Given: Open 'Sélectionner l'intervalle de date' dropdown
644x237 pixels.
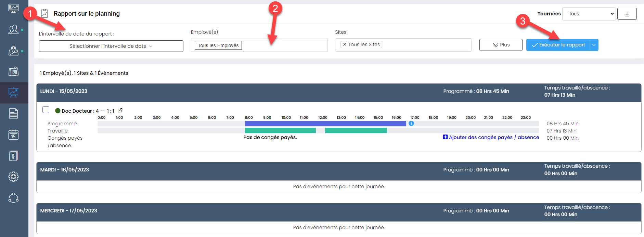Looking at the screenshot, I should [111, 46].
